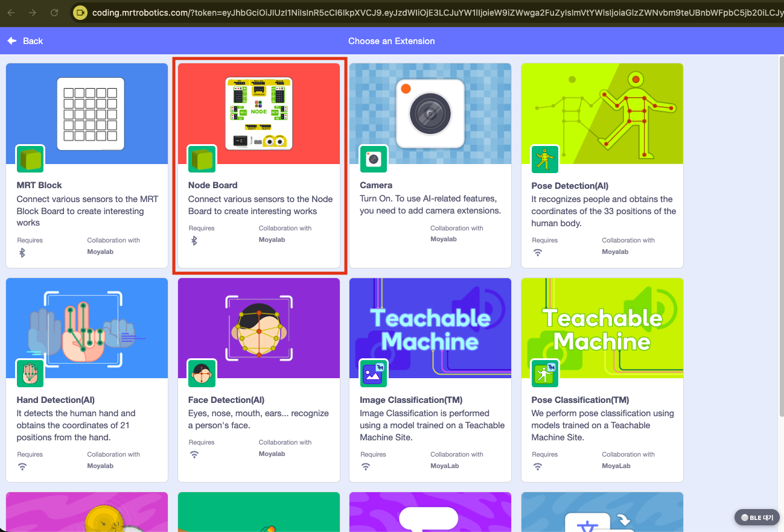Click the URL address bar text
The height and width of the screenshot is (532, 784).
(x=437, y=12)
